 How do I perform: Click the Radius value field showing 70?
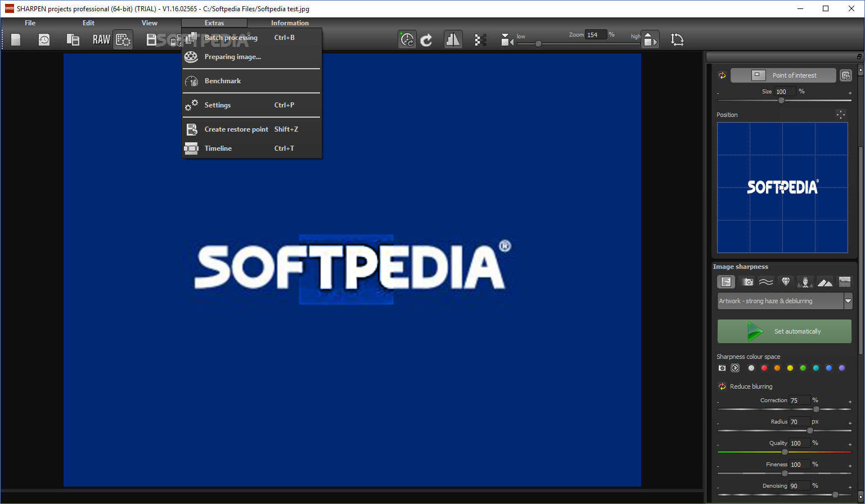(x=799, y=422)
